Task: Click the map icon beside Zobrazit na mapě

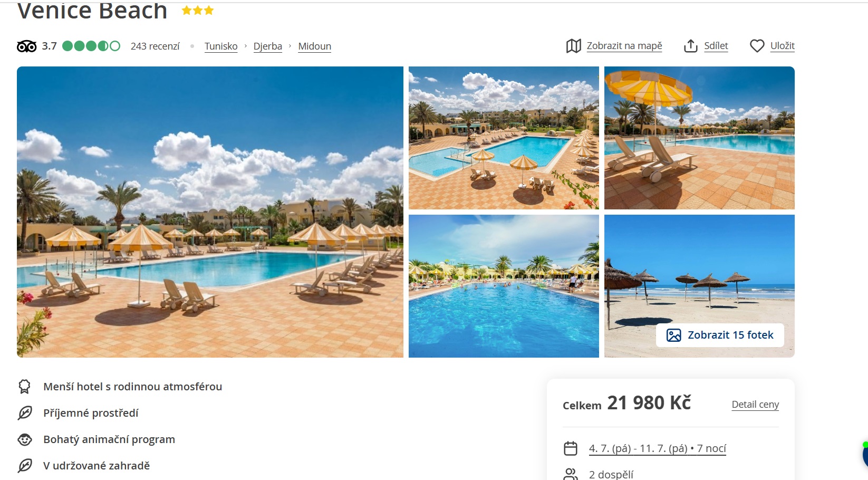Action: tap(574, 46)
